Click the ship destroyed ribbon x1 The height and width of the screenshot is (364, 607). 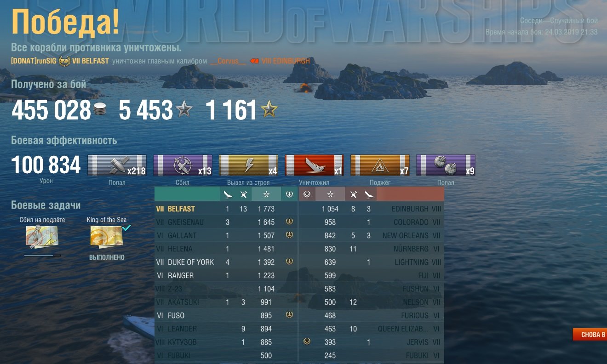(314, 165)
